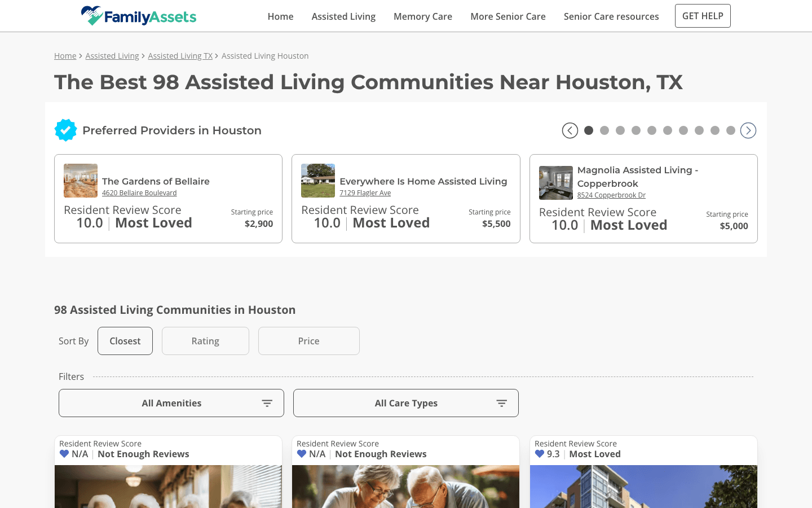
Task: Open the Assisted Living menu item
Action: tap(343, 16)
